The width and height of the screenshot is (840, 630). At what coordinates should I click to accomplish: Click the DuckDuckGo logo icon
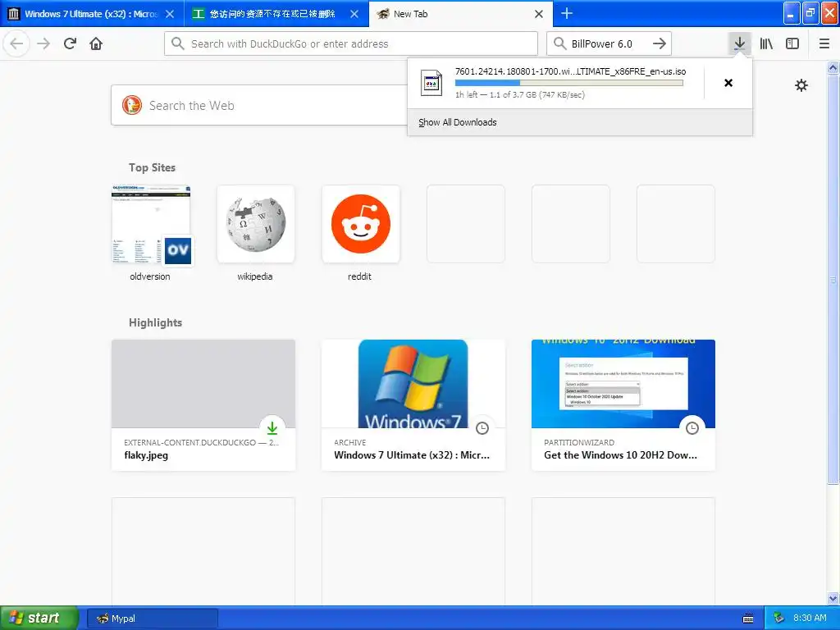pyautogui.click(x=132, y=105)
